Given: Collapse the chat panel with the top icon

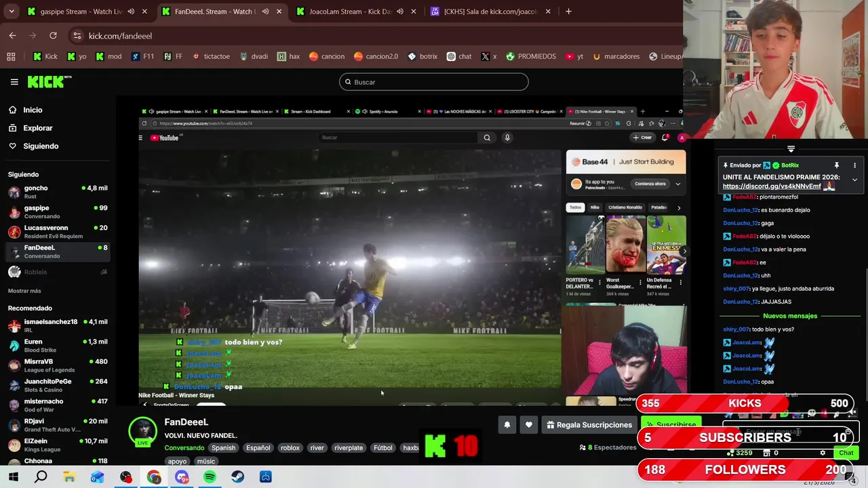Looking at the screenshot, I should coord(791,148).
